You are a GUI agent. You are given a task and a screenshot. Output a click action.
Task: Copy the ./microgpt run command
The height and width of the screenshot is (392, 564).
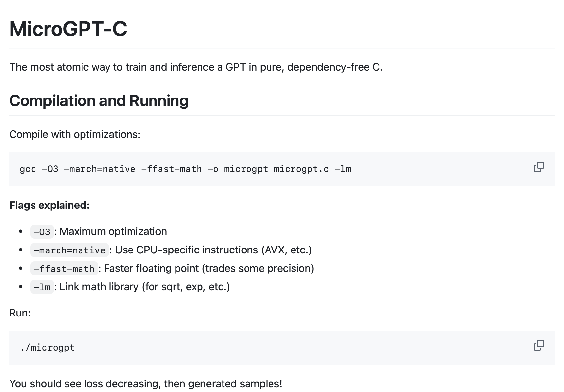tap(539, 345)
